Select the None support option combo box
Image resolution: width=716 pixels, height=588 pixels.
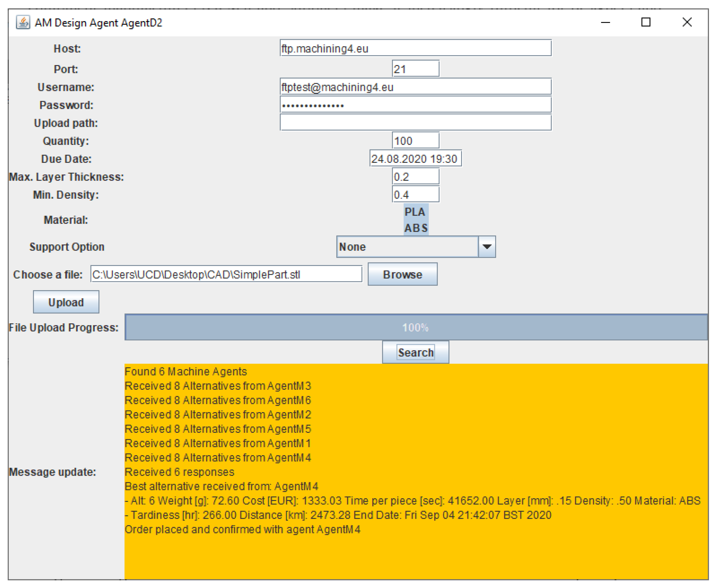click(x=416, y=247)
